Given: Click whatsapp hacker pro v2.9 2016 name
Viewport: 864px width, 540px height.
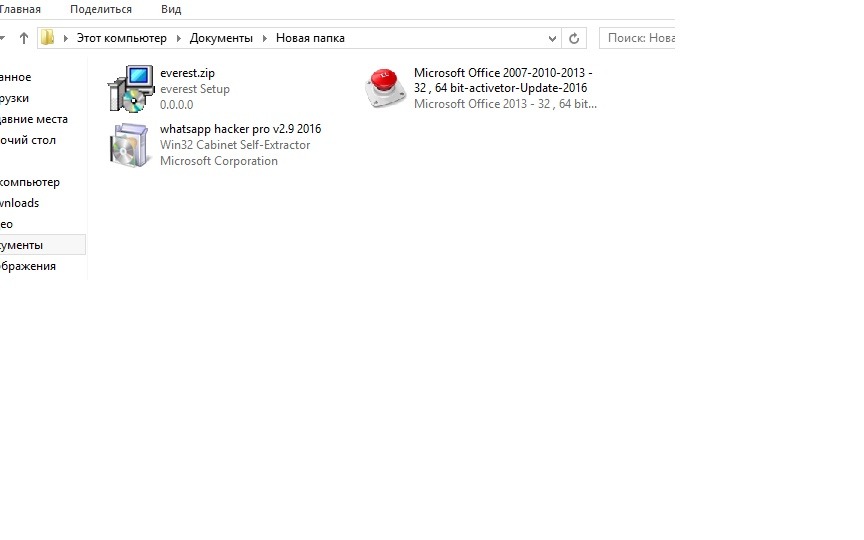Looking at the screenshot, I should (x=240, y=129).
